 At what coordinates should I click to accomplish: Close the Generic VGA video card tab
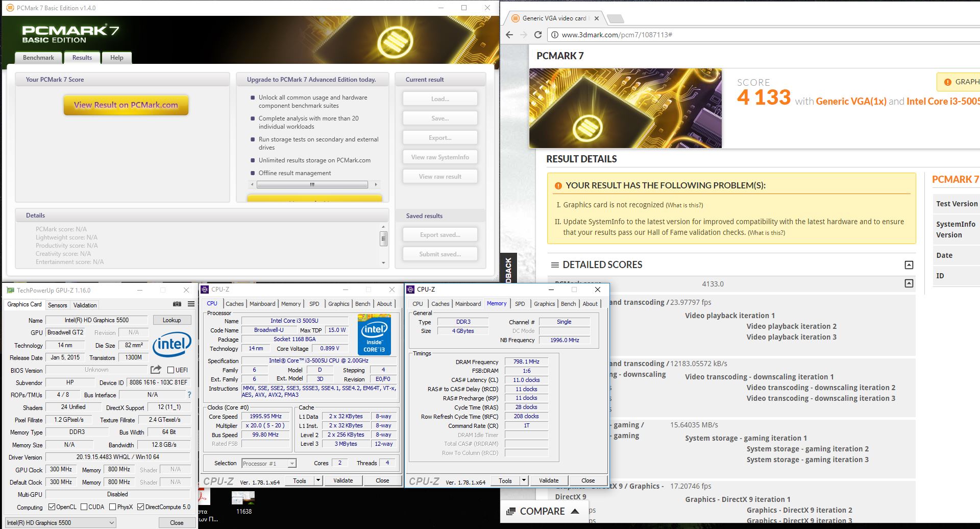[596, 18]
